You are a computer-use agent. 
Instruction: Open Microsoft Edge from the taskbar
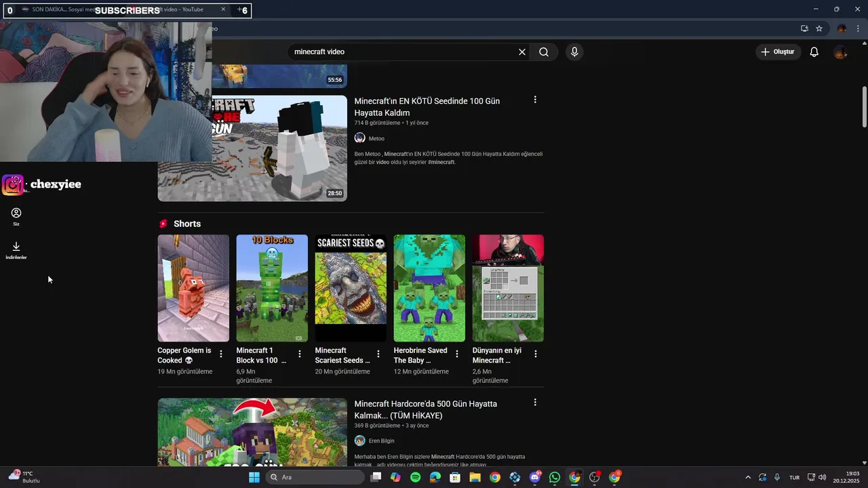[x=435, y=477]
